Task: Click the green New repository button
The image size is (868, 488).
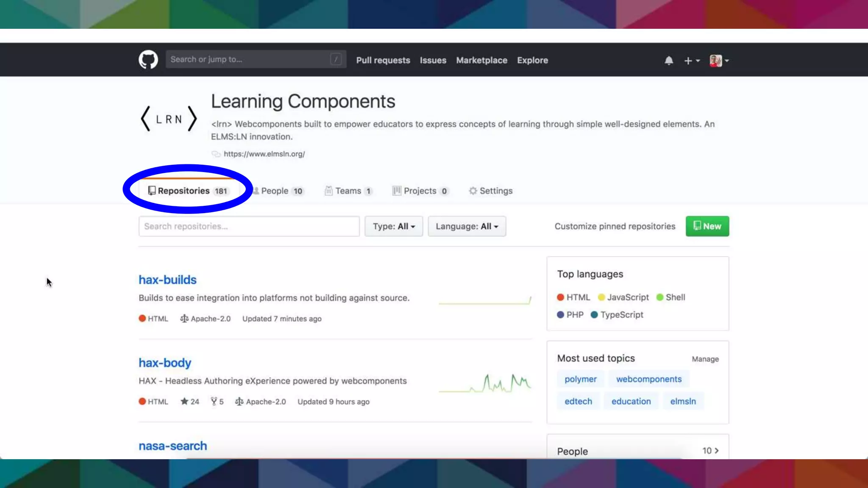Action: point(707,226)
